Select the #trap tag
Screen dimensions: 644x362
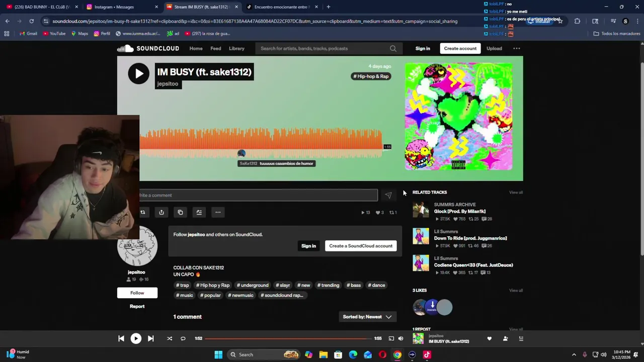point(182,285)
